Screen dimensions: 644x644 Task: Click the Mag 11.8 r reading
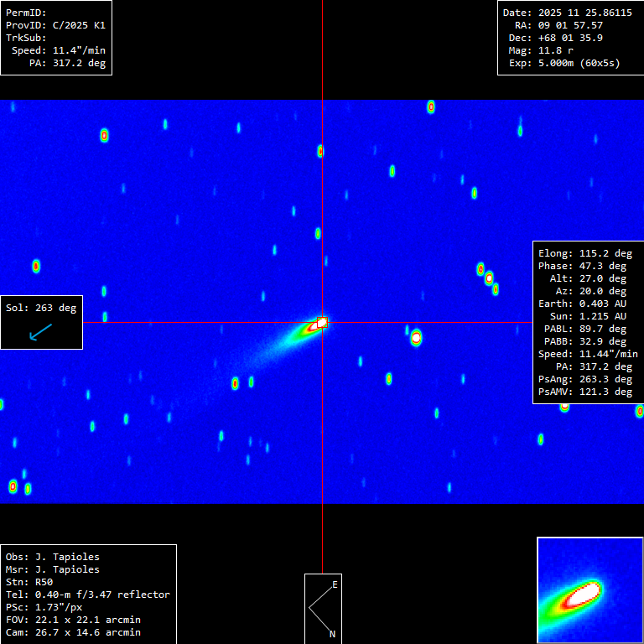tap(553, 50)
